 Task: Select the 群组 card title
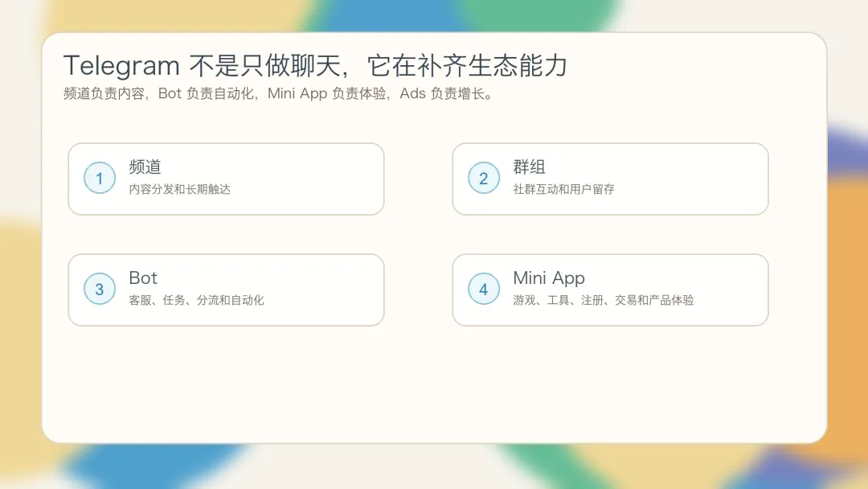(529, 166)
